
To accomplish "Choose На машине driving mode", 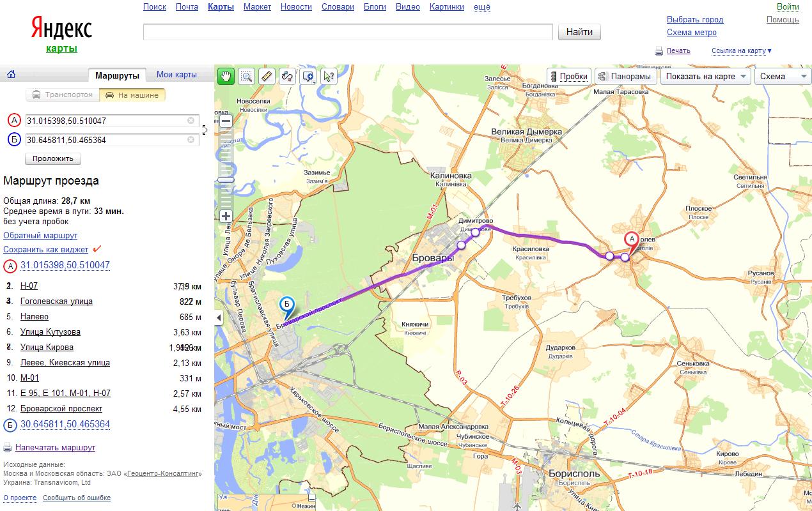I will coord(134,95).
